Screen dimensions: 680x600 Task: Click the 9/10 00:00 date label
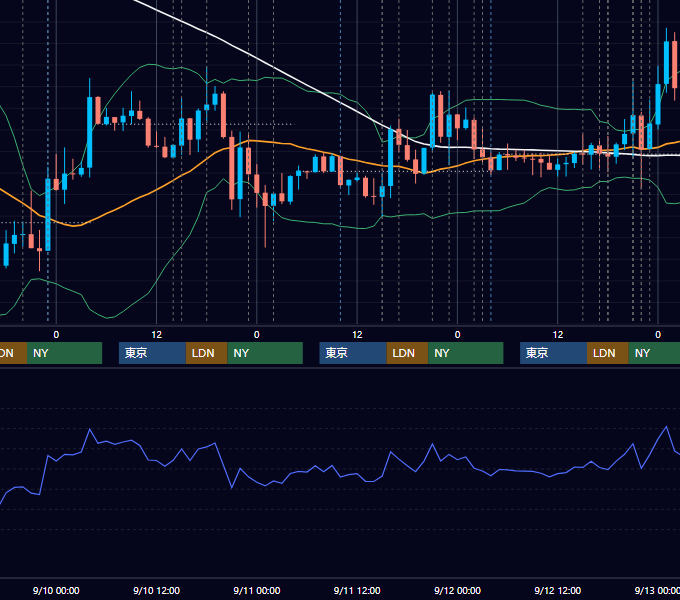(56, 590)
